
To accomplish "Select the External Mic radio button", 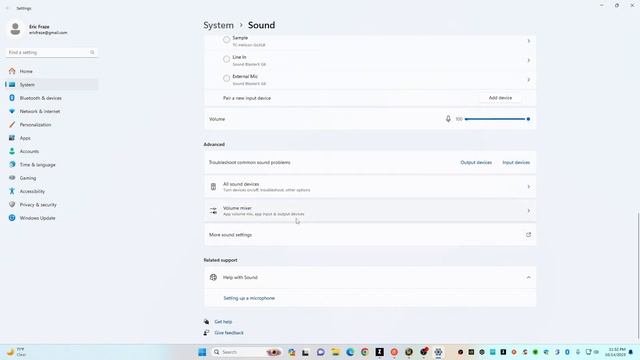I will (x=226, y=78).
